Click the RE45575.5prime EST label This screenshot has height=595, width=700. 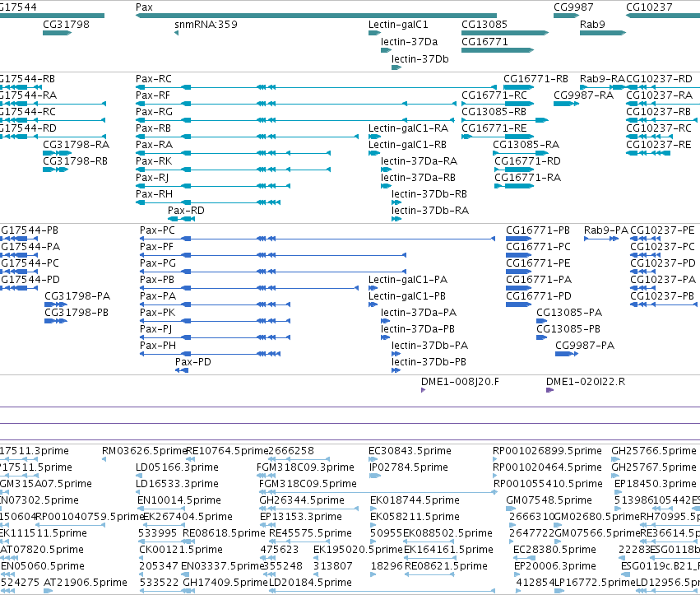click(310, 534)
